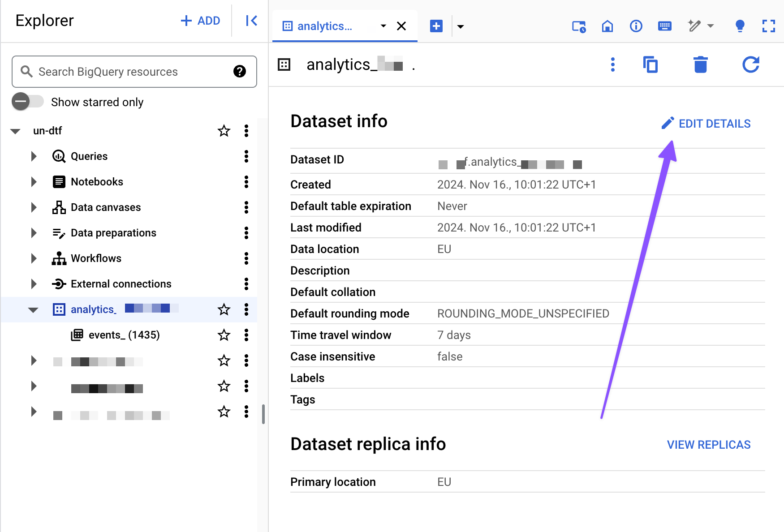
Task: Expand the Workflows node
Action: click(x=34, y=258)
